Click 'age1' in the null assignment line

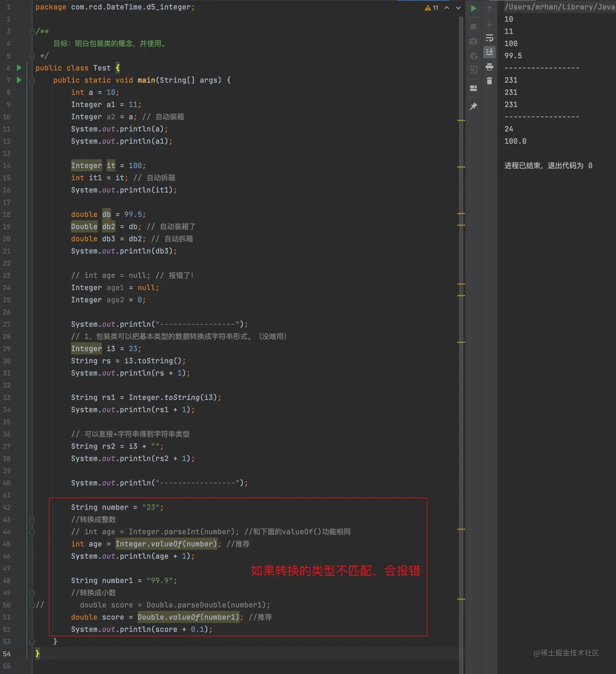click(115, 288)
